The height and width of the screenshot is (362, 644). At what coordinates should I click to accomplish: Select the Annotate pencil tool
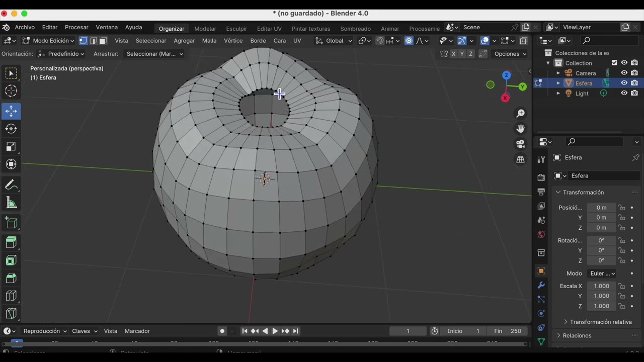[x=11, y=185]
